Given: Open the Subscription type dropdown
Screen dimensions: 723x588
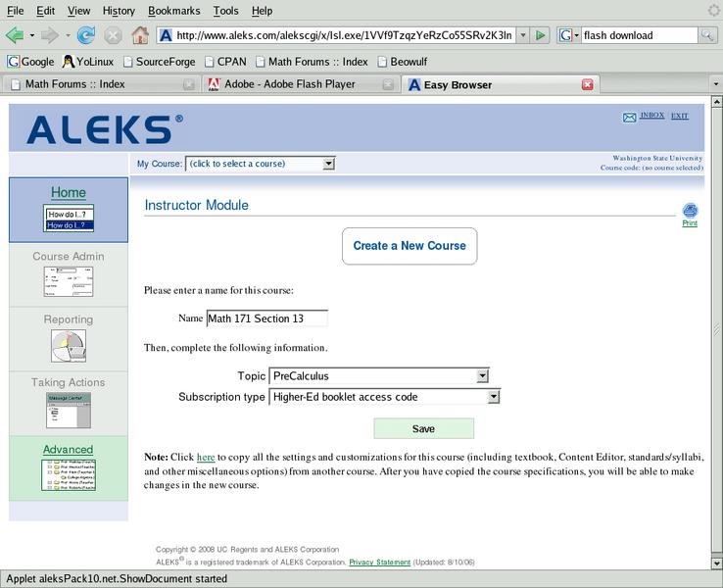Looking at the screenshot, I should pos(385,397).
